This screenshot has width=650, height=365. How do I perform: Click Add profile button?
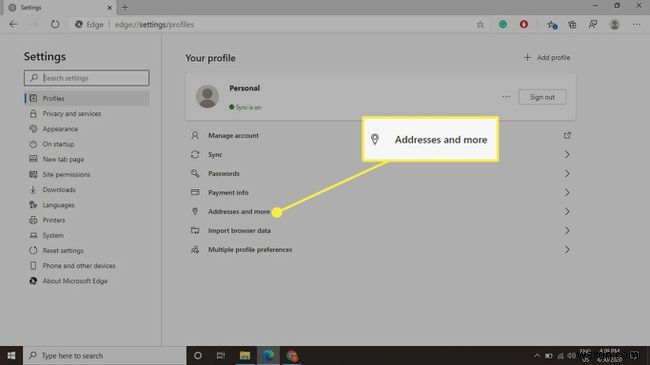point(547,57)
